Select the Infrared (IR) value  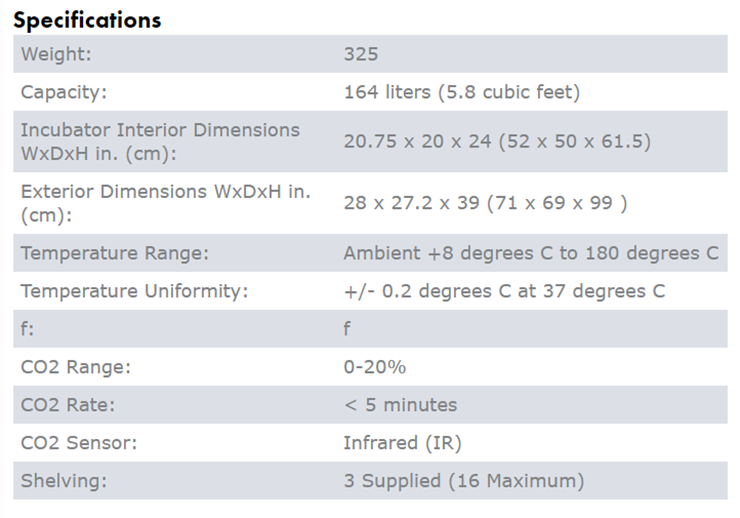click(x=402, y=443)
